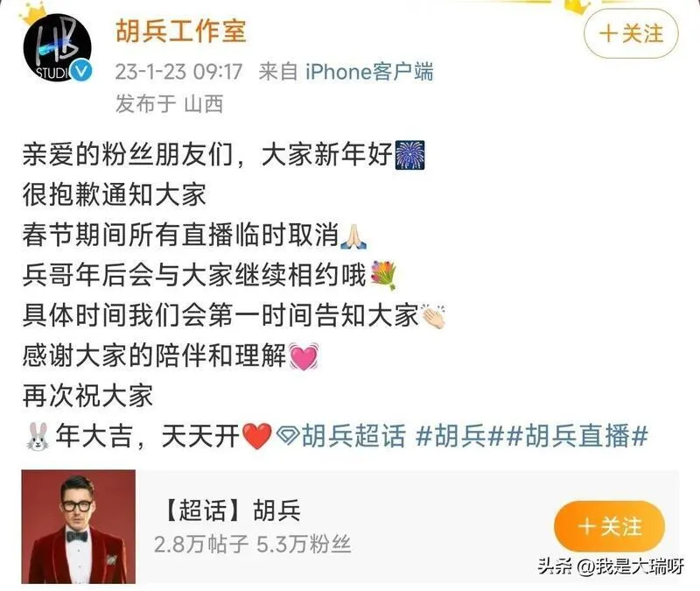Tap the clapping hands emoji
This screenshot has height=591, width=700.
433,316
